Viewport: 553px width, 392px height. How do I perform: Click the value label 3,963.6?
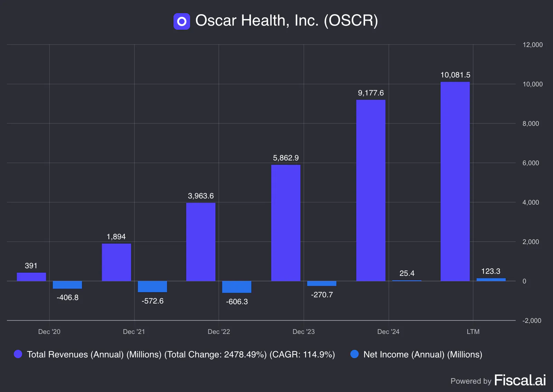[201, 196]
